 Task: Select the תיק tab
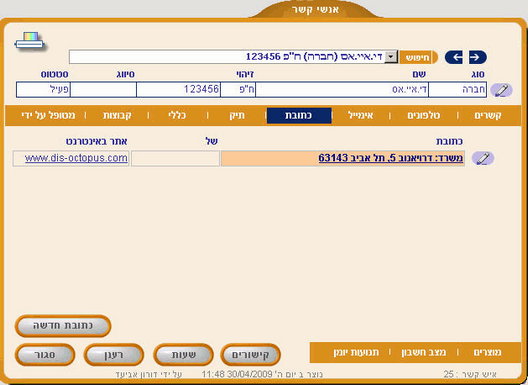[237, 116]
